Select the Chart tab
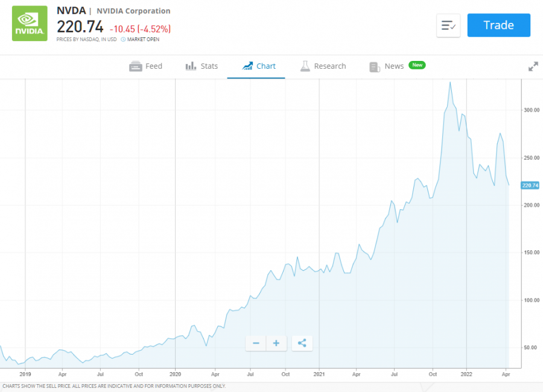 (x=259, y=66)
